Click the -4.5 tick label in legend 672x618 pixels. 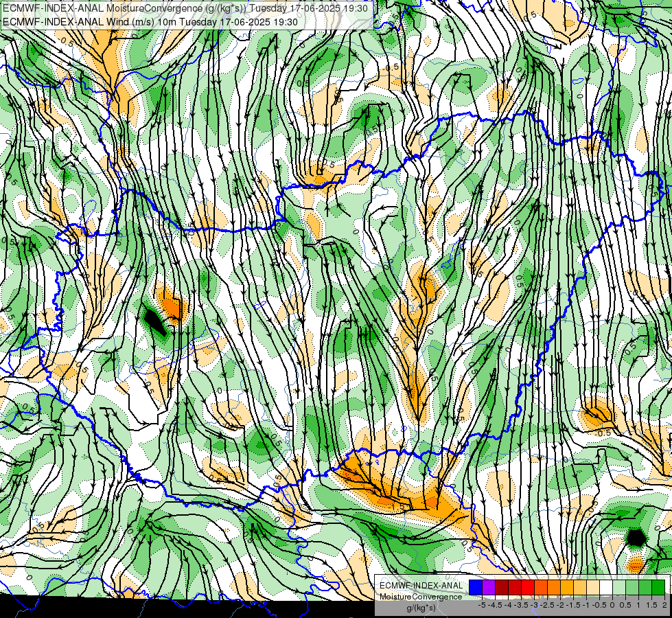click(x=495, y=605)
